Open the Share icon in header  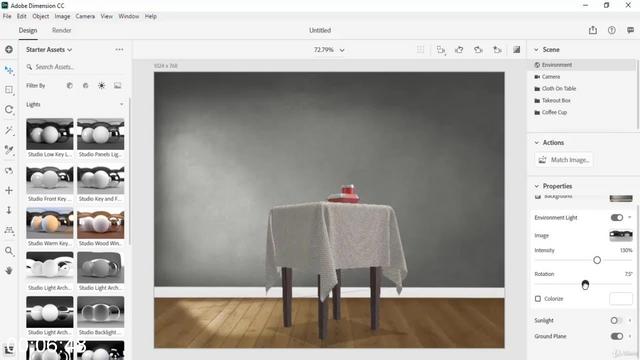pyautogui.click(x=593, y=30)
